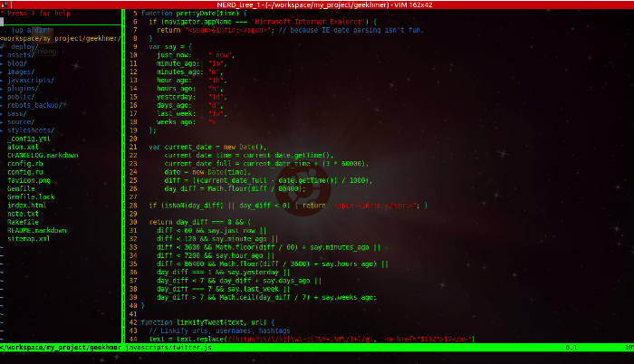This screenshot has width=634, height=364.
Task: Click 'current_date_time' assignment on line 22
Action: [x=249, y=156]
